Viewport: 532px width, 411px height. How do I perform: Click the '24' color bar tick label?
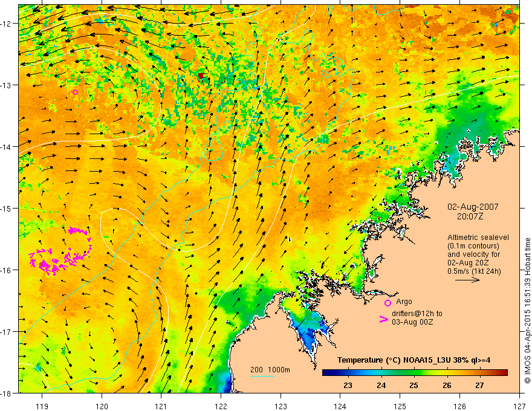click(381, 386)
